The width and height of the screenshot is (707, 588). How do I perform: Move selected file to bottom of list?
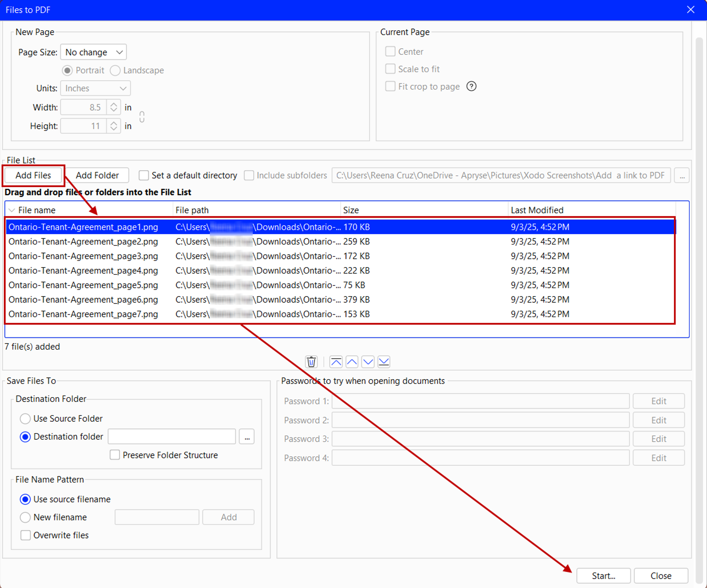tap(384, 362)
